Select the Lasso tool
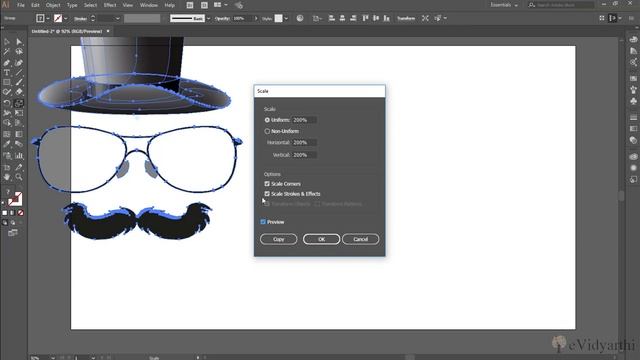The width and height of the screenshot is (640, 360). point(19,52)
